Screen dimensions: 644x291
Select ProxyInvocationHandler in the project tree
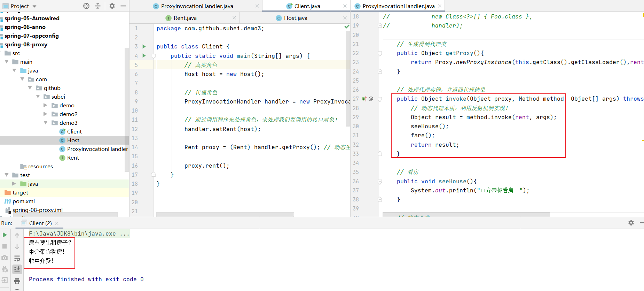[97, 149]
